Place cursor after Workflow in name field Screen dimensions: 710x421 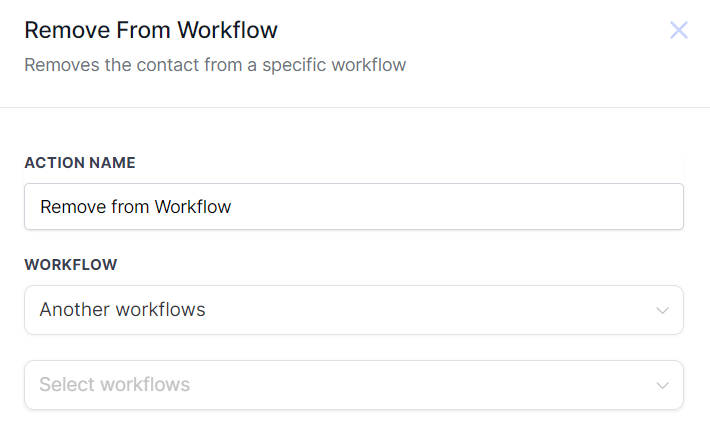point(233,207)
